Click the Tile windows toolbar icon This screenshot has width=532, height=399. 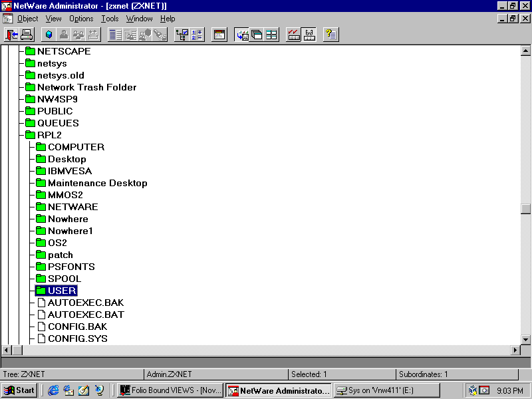pyautogui.click(x=271, y=35)
